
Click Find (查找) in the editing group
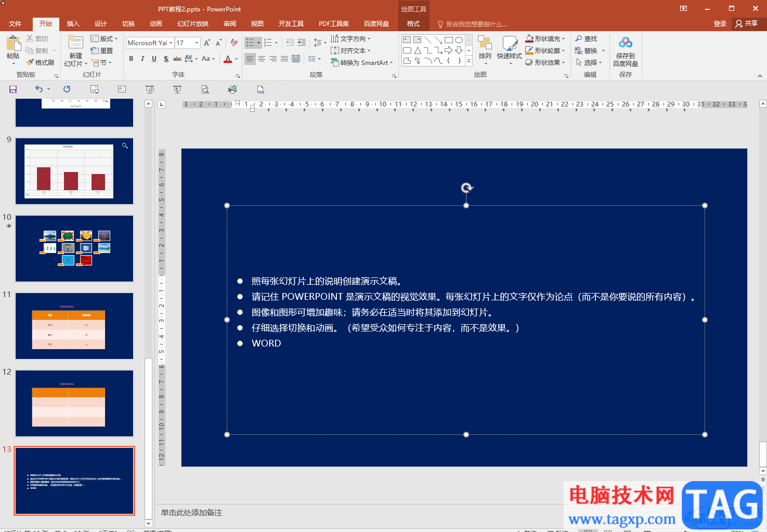(586, 38)
